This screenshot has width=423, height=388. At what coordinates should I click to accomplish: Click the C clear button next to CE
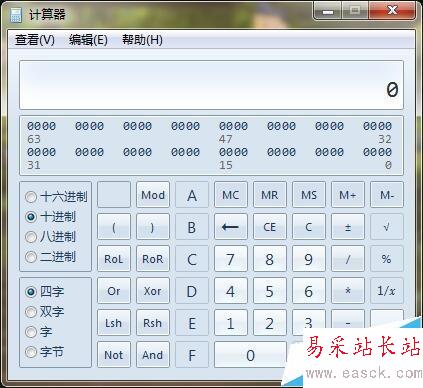pyautogui.click(x=309, y=227)
